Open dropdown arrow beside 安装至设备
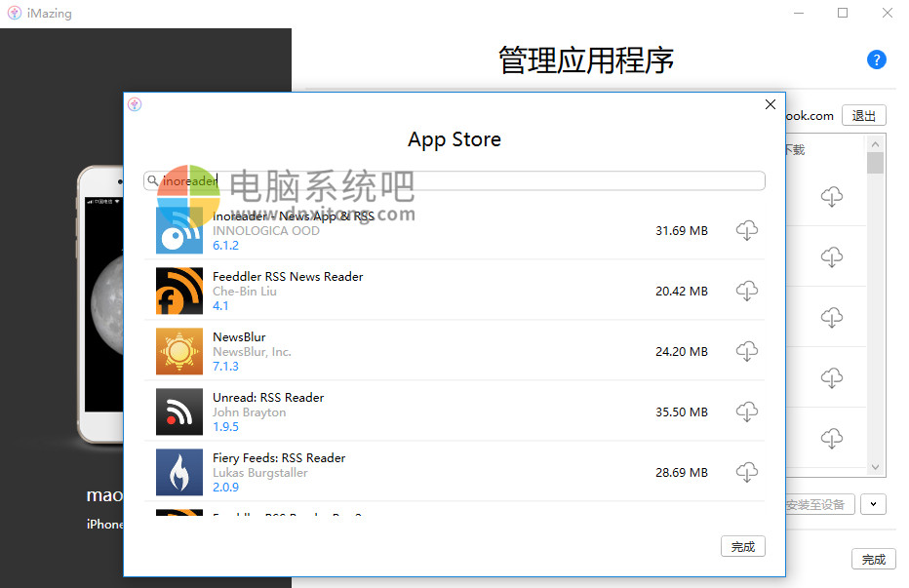The height and width of the screenshot is (588, 909). [x=873, y=504]
